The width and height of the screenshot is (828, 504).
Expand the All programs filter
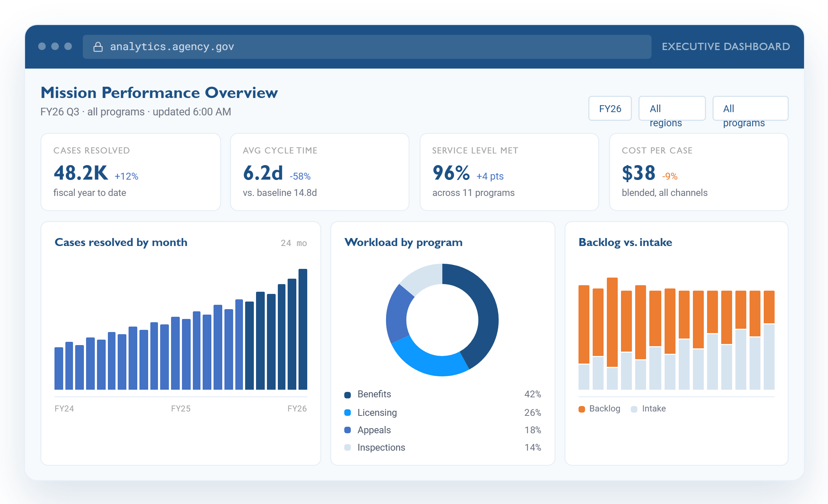[x=750, y=108]
